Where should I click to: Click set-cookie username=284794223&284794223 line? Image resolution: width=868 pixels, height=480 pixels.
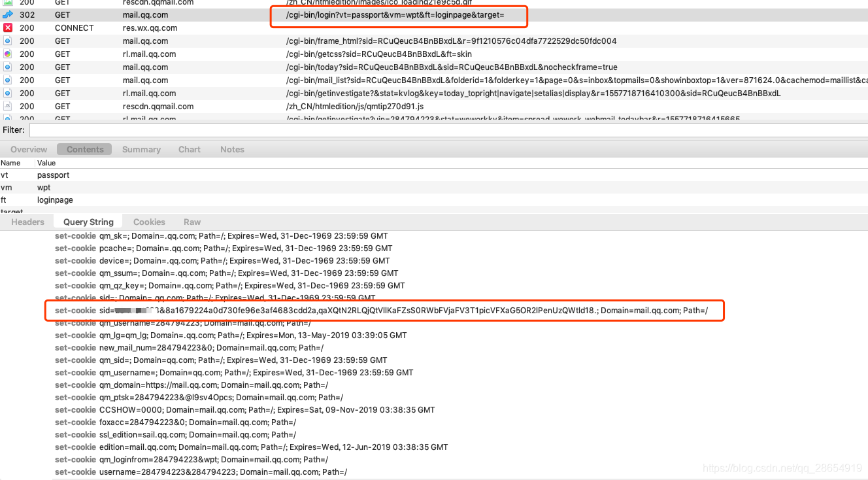click(201, 472)
